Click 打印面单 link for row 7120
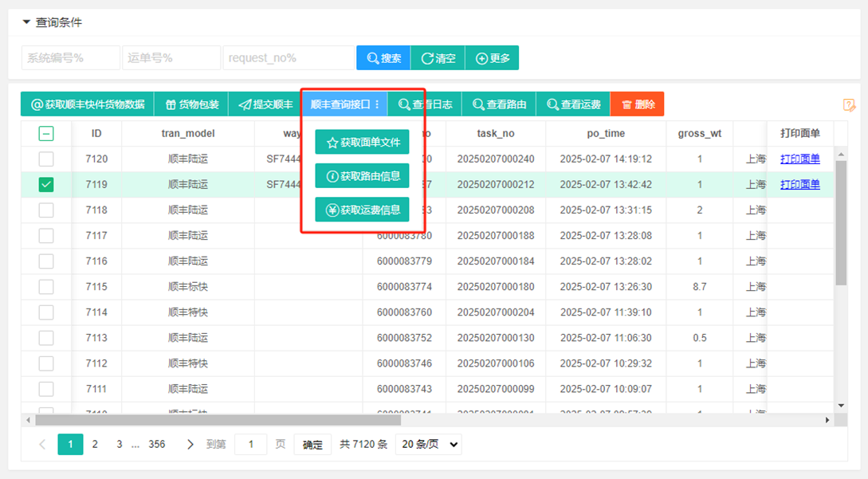Screen dimensions: 868x479 (x=799, y=159)
